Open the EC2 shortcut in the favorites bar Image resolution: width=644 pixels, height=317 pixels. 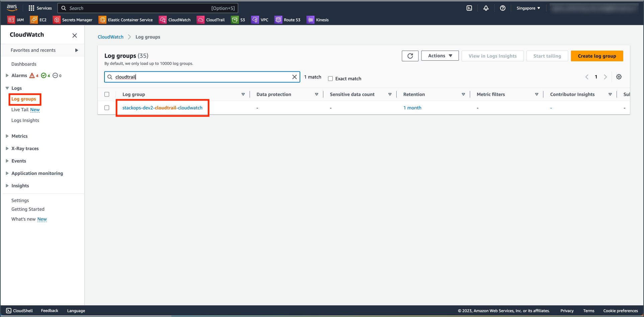[x=38, y=20]
